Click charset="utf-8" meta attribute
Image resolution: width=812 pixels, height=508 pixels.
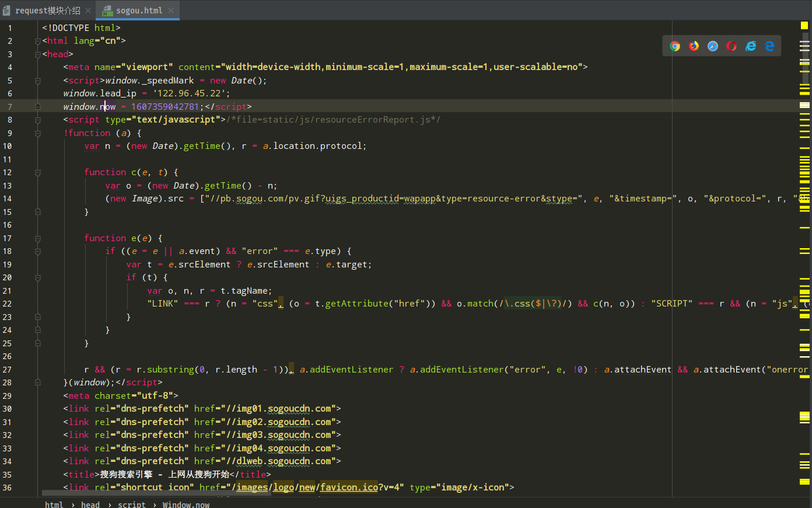coord(134,396)
